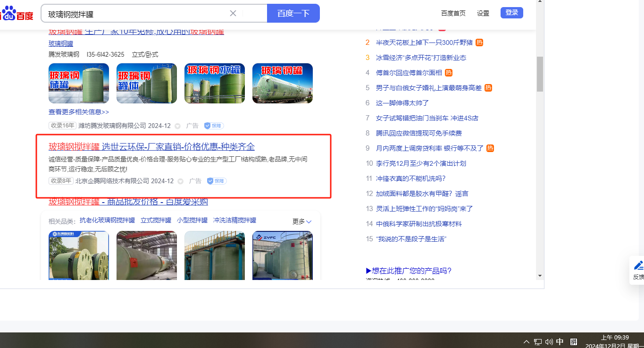The height and width of the screenshot is (348, 644).
Task: Open the 玻璃钢储罐 thumbnail image
Action: tap(79, 83)
